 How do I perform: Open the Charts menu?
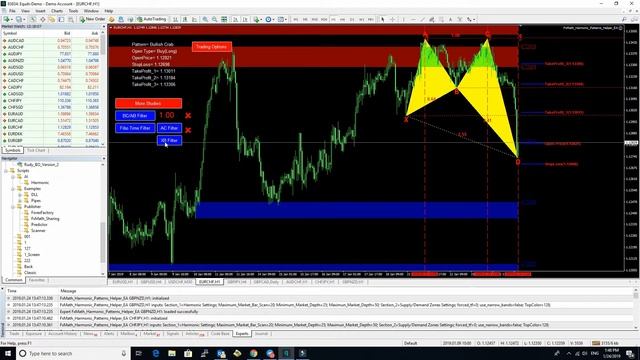57,11
